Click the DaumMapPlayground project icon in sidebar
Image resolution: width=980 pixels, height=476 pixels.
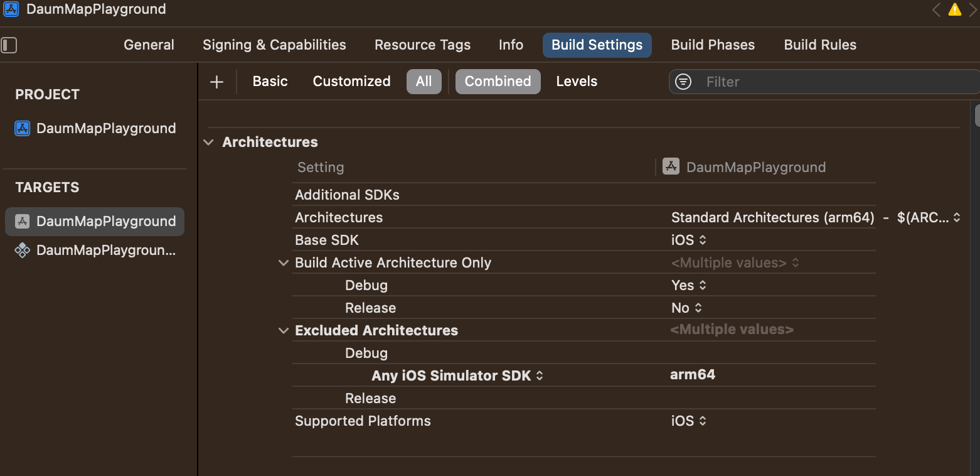(23, 129)
